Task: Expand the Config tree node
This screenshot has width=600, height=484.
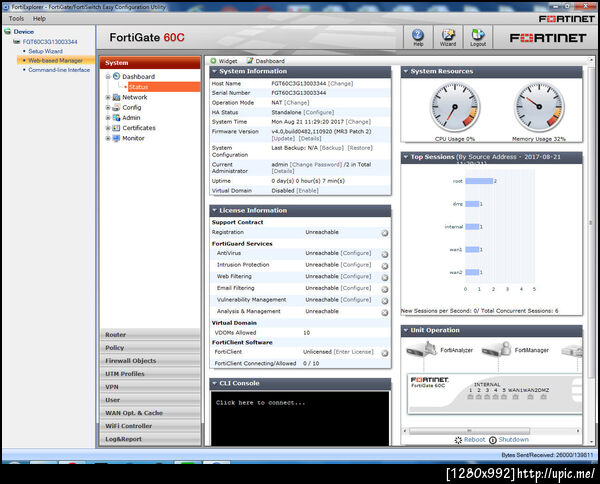Action: click(x=108, y=108)
